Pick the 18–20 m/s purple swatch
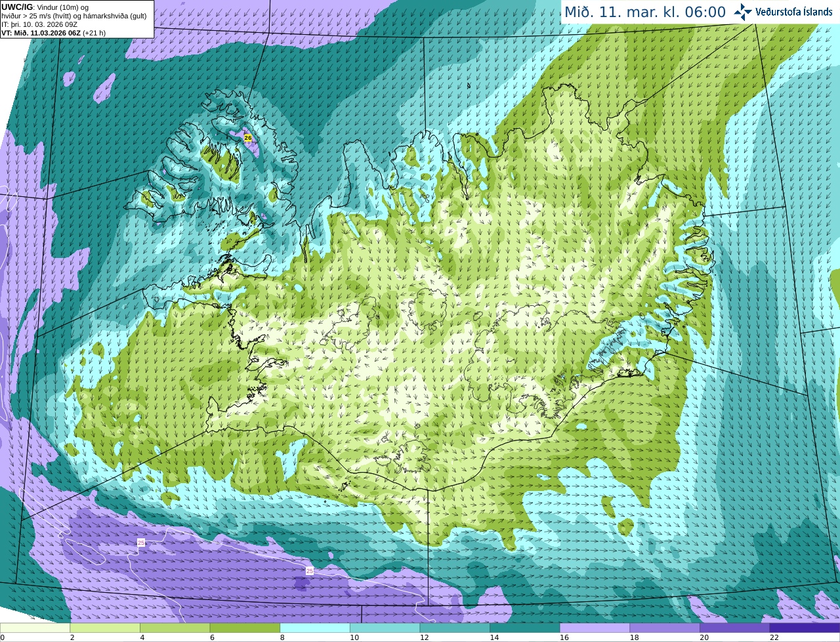Image resolution: width=840 pixels, height=642 pixels. tap(665, 628)
